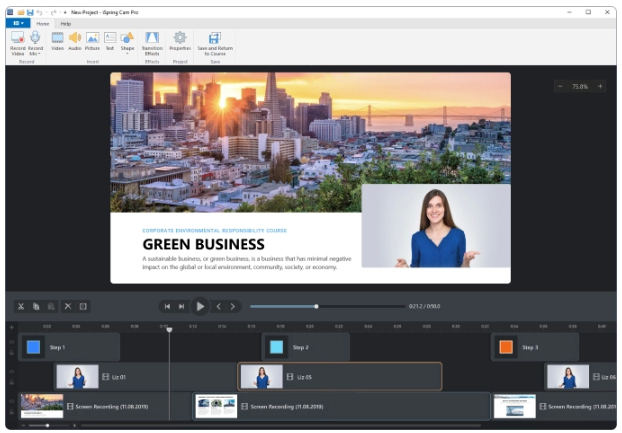622x433 pixels.
Task: Select the Step 1 clip
Action: (x=69, y=347)
